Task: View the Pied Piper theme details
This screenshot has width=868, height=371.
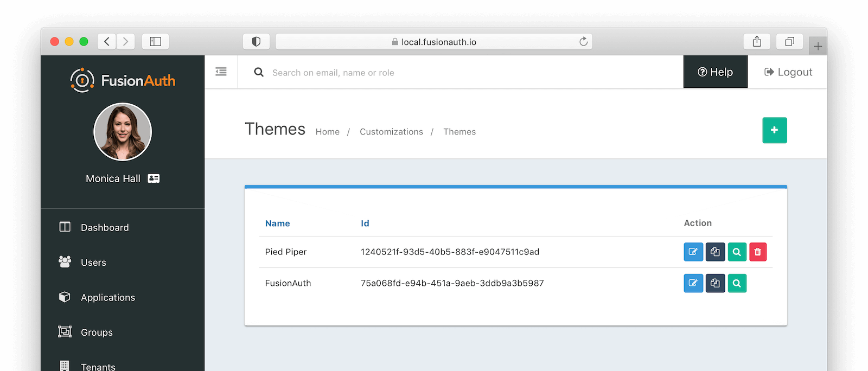Action: pos(737,252)
